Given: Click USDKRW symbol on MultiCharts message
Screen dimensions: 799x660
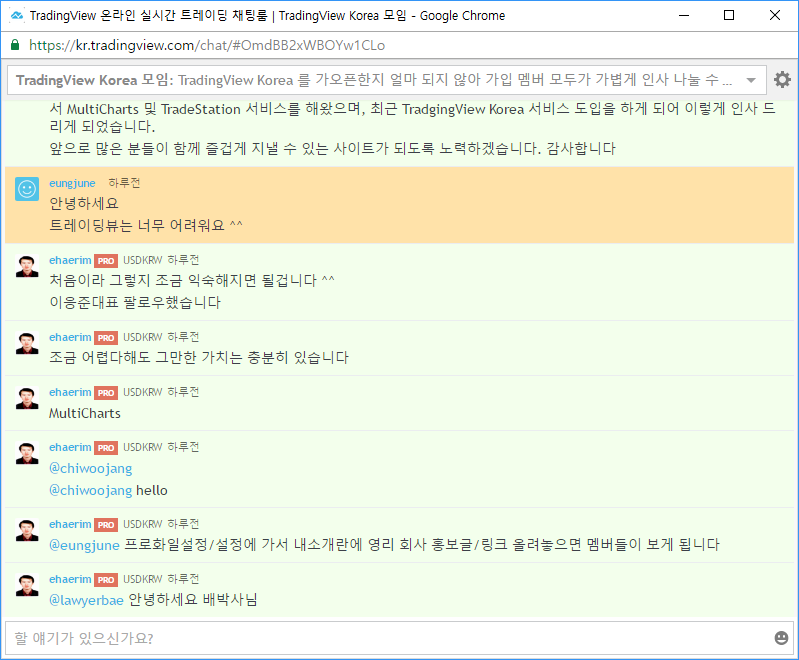Looking at the screenshot, I should click(143, 392).
